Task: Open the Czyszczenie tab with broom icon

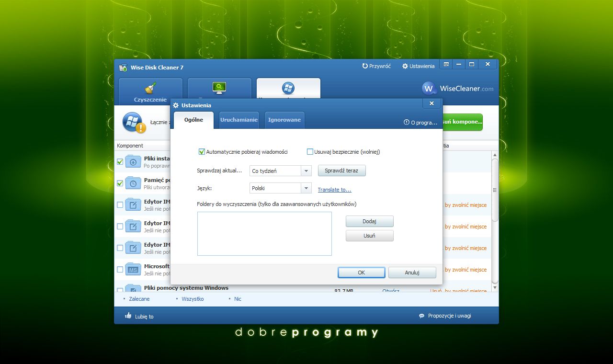Action: (150, 91)
